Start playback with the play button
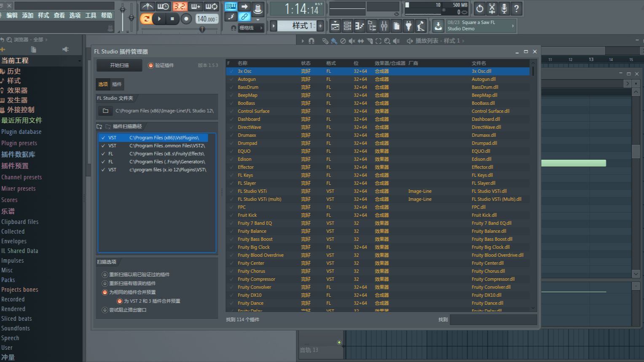The height and width of the screenshot is (362, 644). point(159,19)
